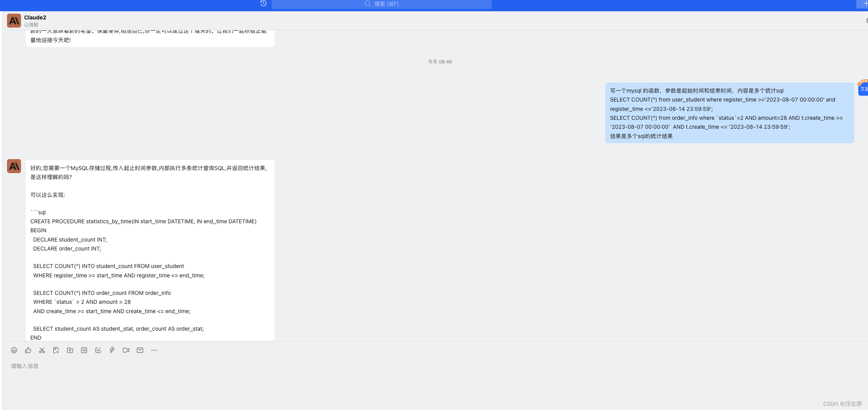
Task: Click the 'SELECT student_count AS student_stat' line
Action: [x=118, y=329]
